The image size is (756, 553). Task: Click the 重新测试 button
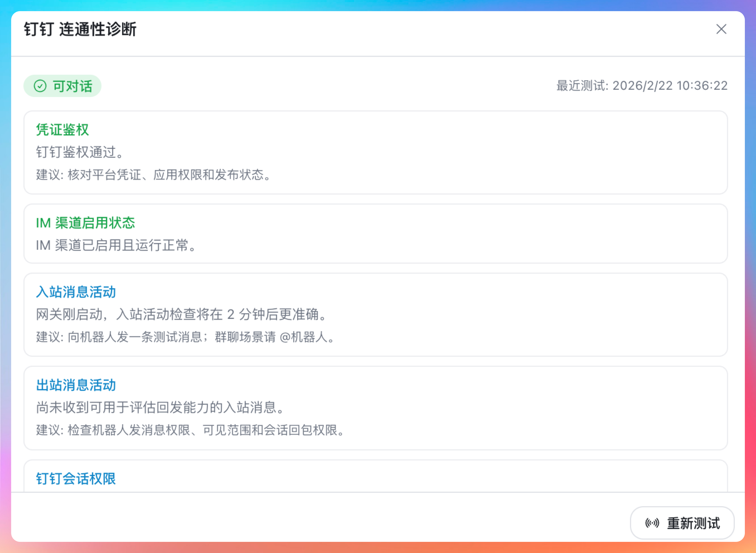682,523
